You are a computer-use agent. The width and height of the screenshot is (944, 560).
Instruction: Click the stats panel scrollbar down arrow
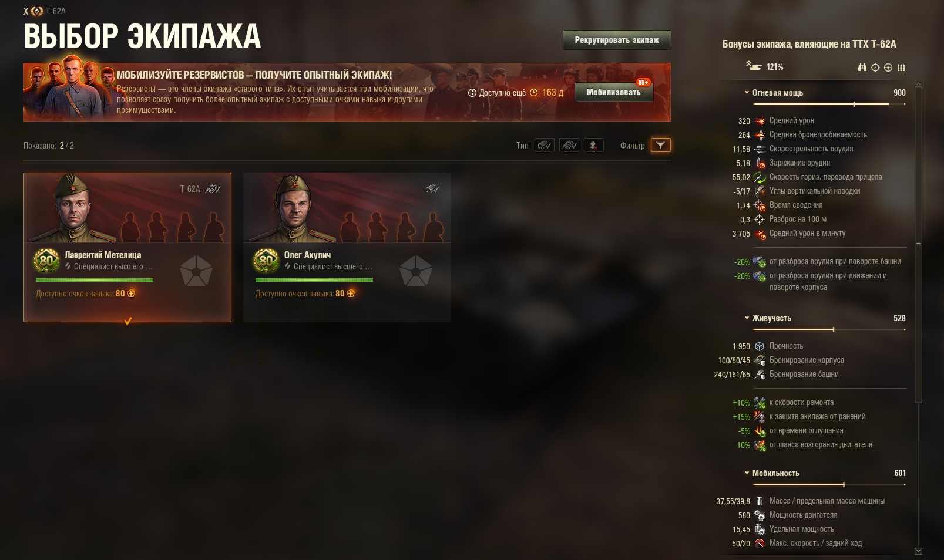919,551
